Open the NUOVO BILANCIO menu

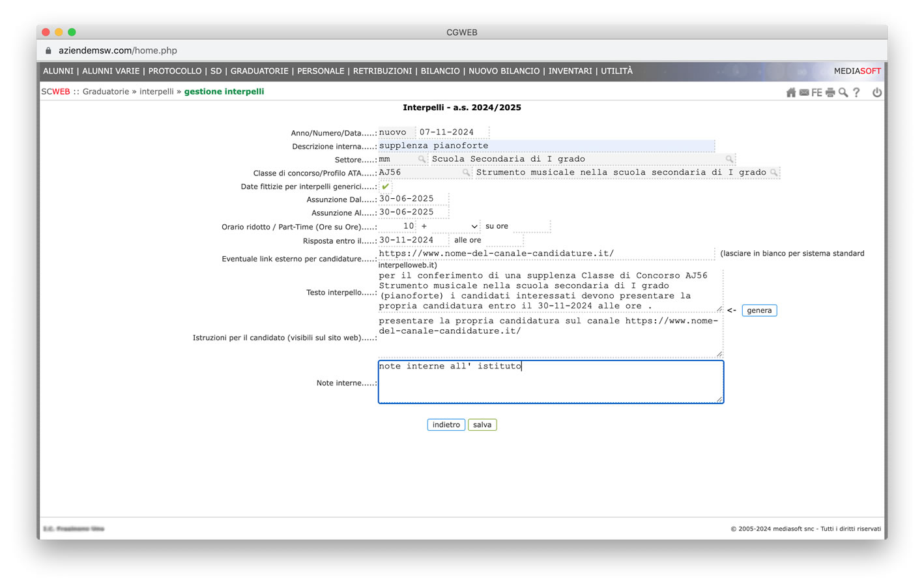click(x=504, y=71)
